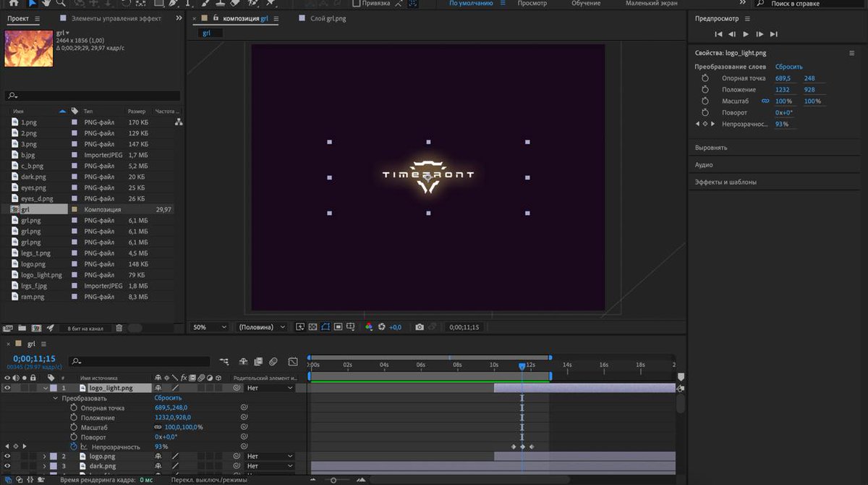Viewport: 868px width, 485px height.
Task: Toggle the Масштаб stopwatch in the Properties panel
Action: 705,101
